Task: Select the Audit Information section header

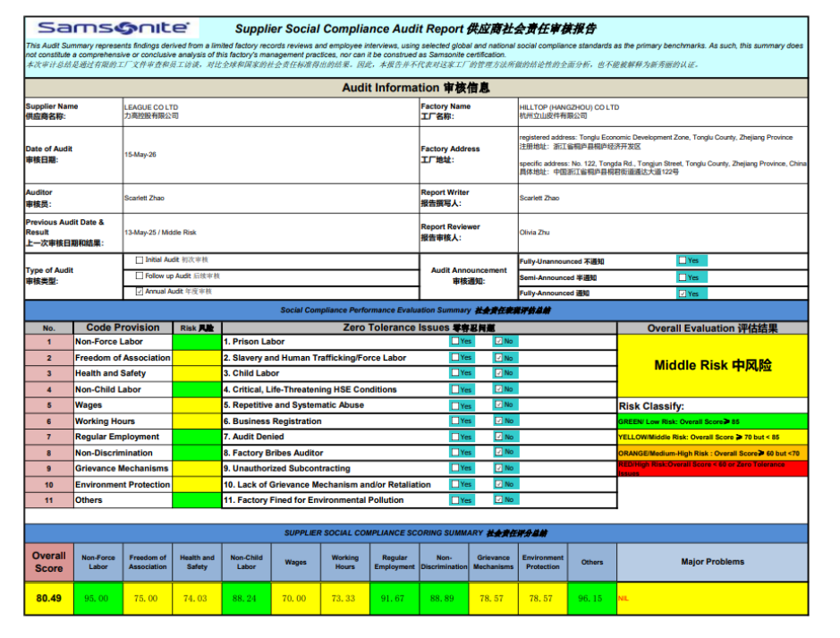Action: pos(416,88)
